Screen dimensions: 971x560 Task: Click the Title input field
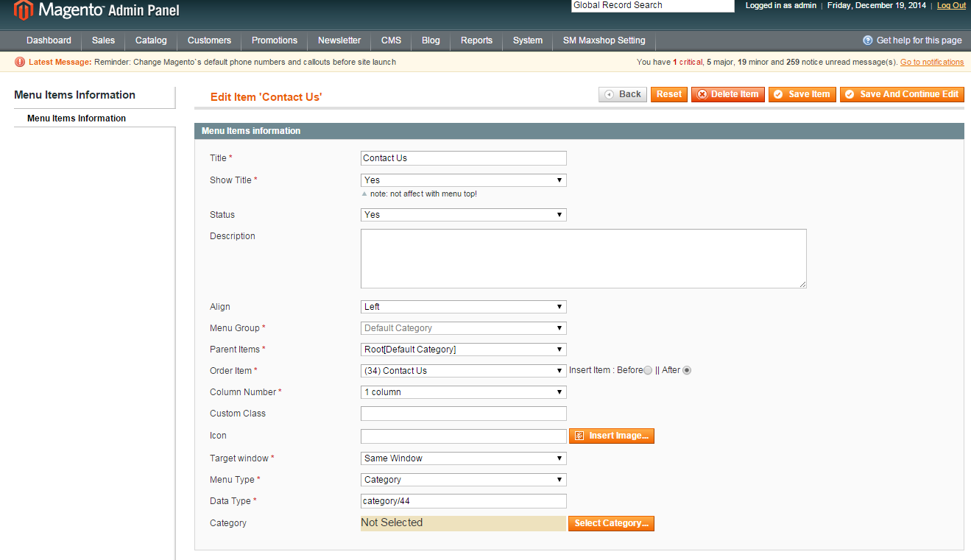tap(464, 158)
